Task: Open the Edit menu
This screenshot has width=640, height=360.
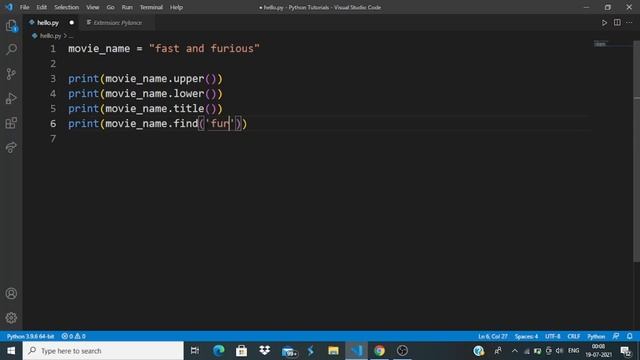Action: click(41, 7)
